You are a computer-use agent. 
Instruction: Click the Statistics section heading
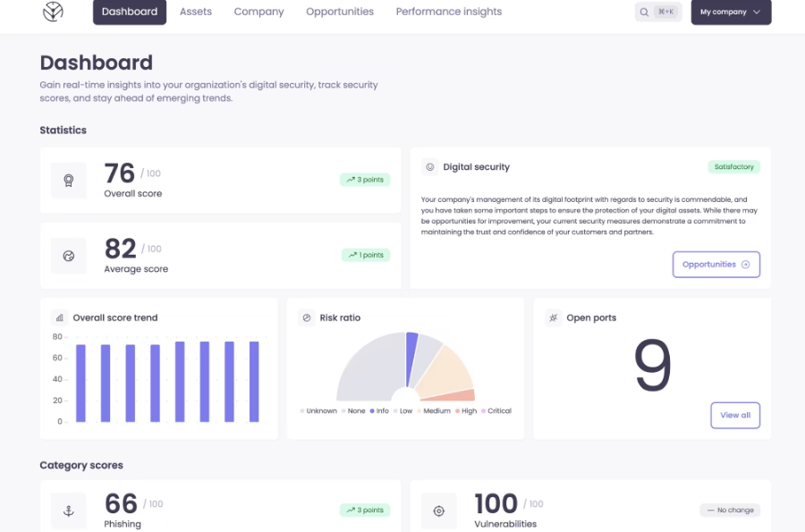pos(64,131)
